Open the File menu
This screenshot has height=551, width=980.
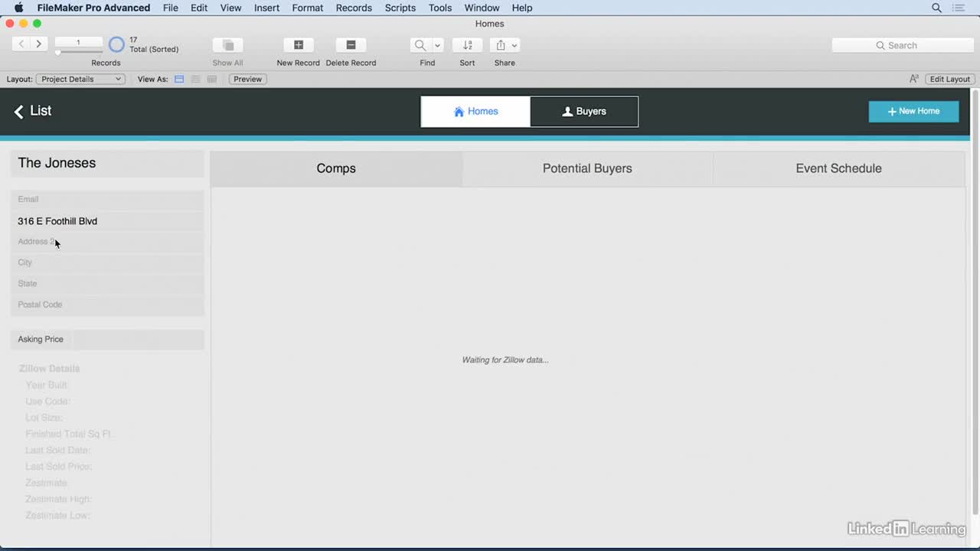click(171, 8)
